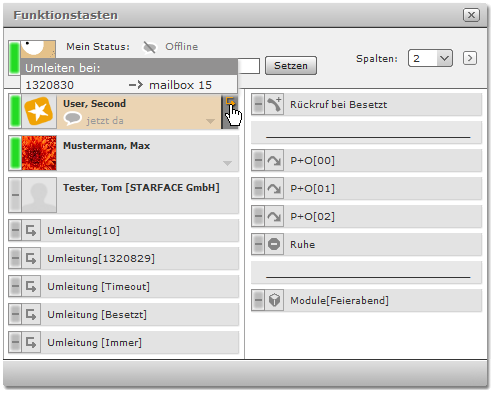Click the Module[Feierabend] cube icon
493x393 pixels.
[274, 300]
